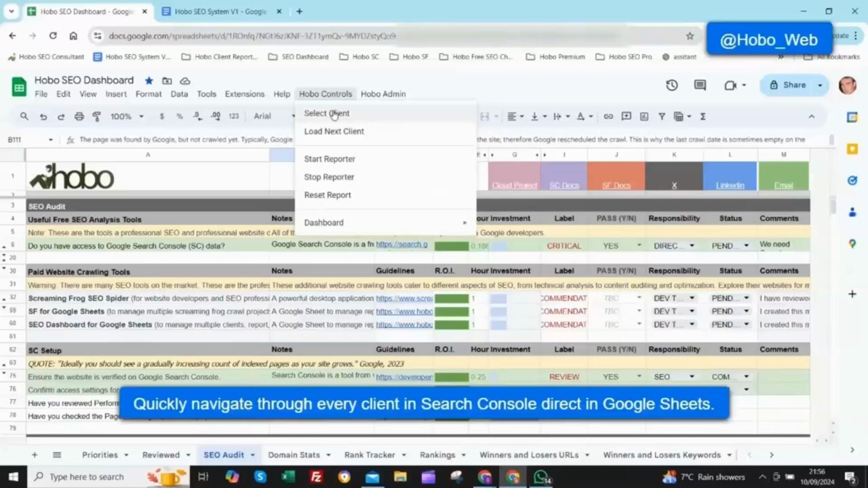The width and height of the screenshot is (868, 488).
Task: Select the Paint format icon
Action: [96, 117]
